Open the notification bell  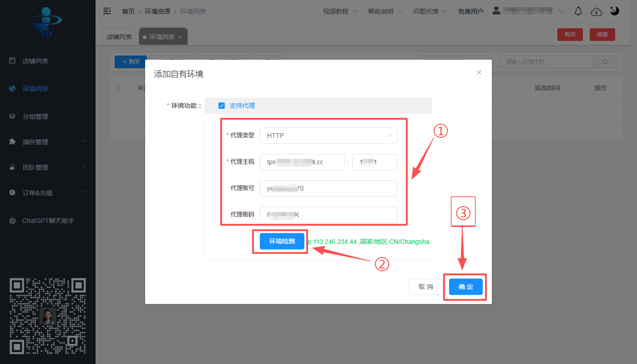point(578,10)
